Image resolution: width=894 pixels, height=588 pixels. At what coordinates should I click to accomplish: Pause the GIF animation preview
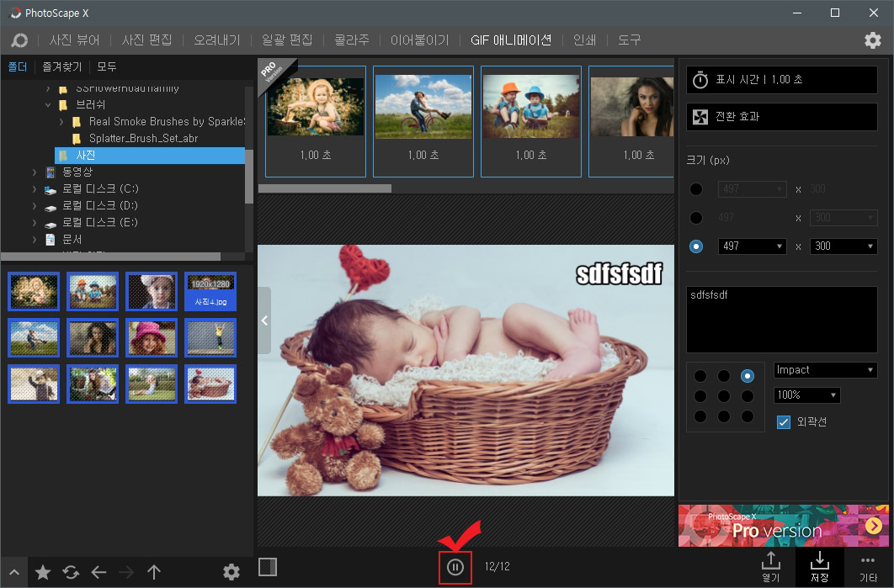click(x=455, y=567)
